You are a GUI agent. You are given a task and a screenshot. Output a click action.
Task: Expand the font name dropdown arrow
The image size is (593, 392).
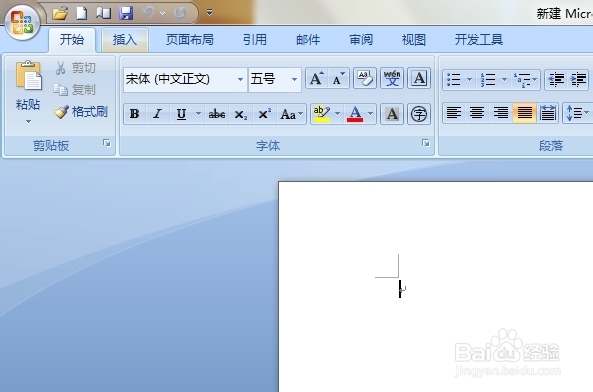tap(240, 79)
